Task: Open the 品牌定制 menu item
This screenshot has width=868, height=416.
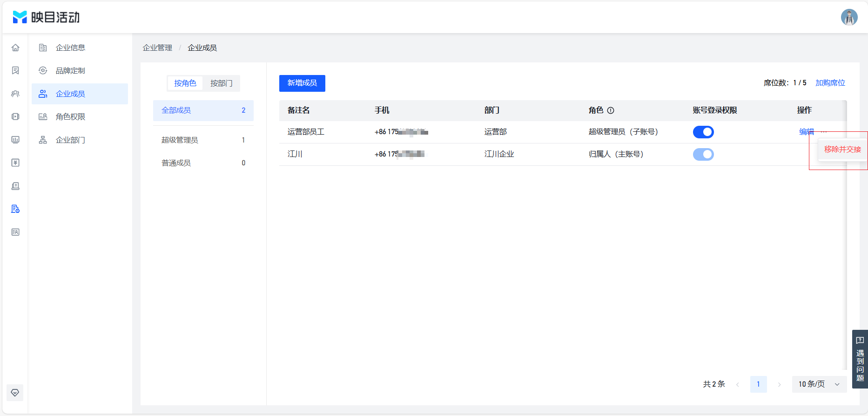Action: pos(80,70)
